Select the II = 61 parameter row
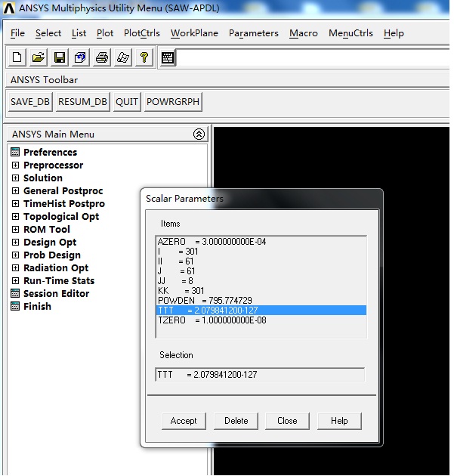 [261, 261]
